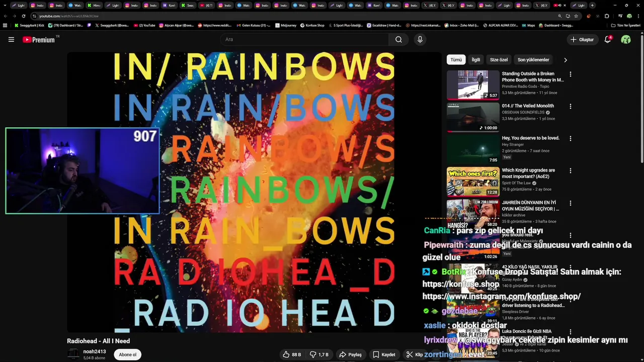Open options for Hey, You deserve to be loved video
This screenshot has height=362, width=644.
click(x=570, y=139)
